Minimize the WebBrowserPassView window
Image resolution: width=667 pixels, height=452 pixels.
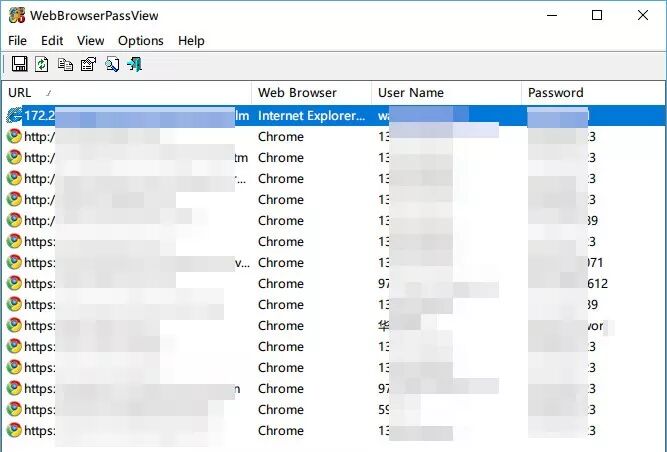pyautogui.click(x=552, y=16)
